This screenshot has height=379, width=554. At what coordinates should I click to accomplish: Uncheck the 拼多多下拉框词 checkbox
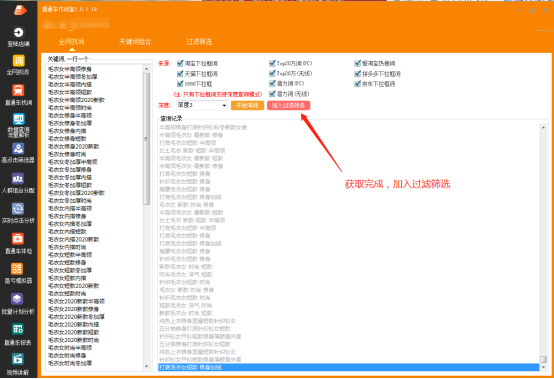coord(358,73)
